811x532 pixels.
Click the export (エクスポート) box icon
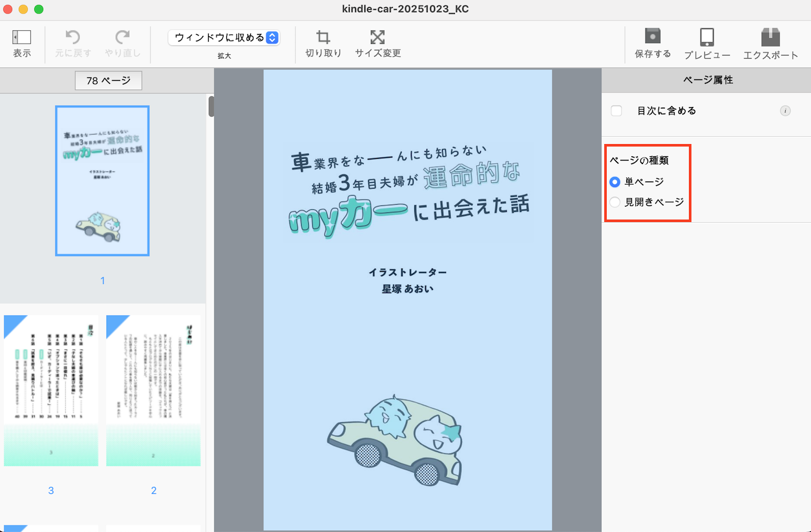click(x=770, y=37)
